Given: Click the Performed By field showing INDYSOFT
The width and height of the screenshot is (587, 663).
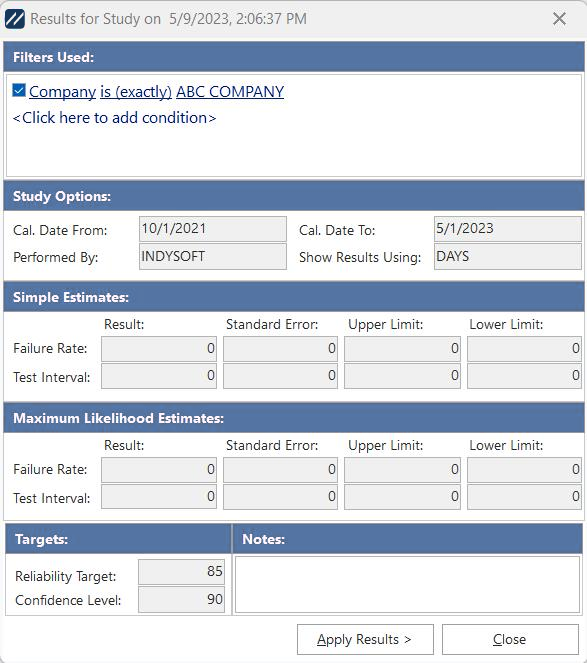Looking at the screenshot, I should (213, 256).
